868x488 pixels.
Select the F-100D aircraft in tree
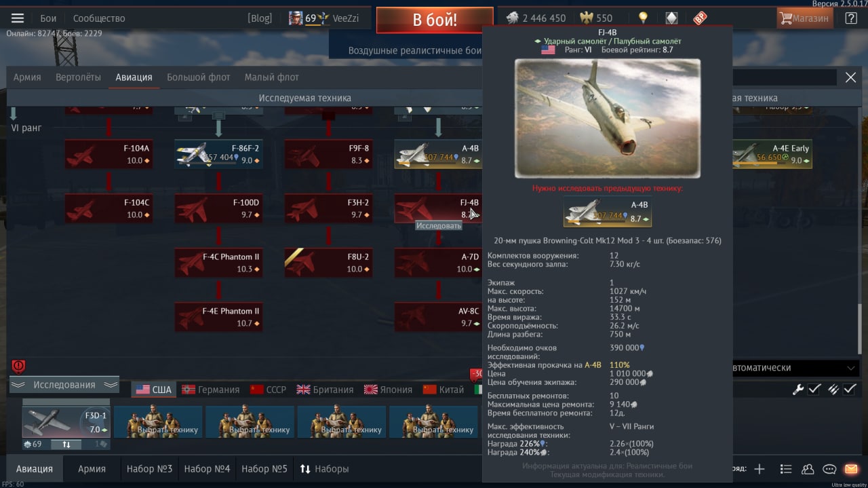point(218,208)
